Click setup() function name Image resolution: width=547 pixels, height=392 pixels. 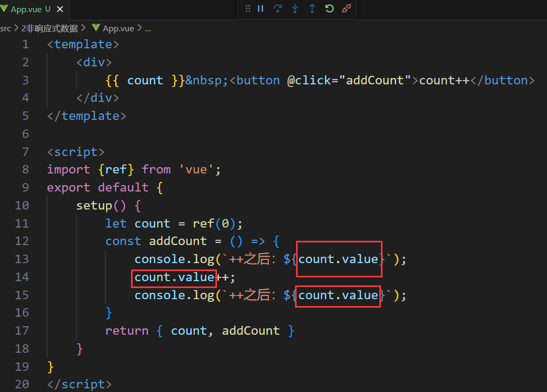pyautogui.click(x=94, y=205)
